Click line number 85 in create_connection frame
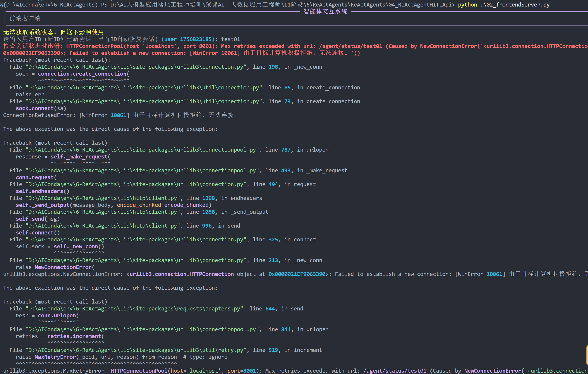This screenshot has height=374, width=588. click(x=287, y=88)
